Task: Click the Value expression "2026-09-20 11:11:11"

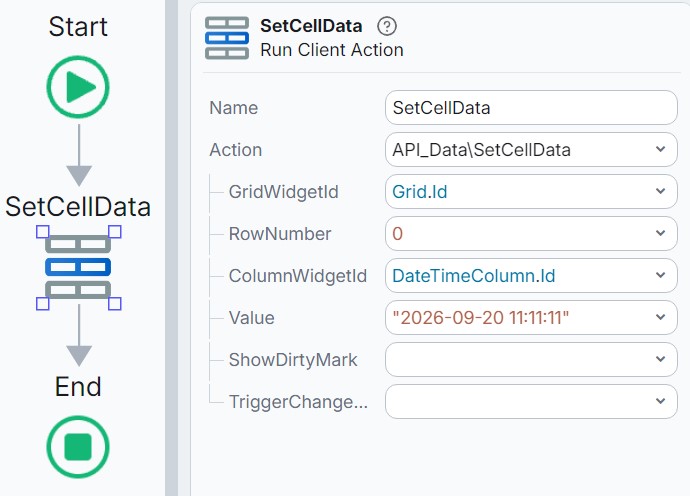Action: (x=481, y=317)
